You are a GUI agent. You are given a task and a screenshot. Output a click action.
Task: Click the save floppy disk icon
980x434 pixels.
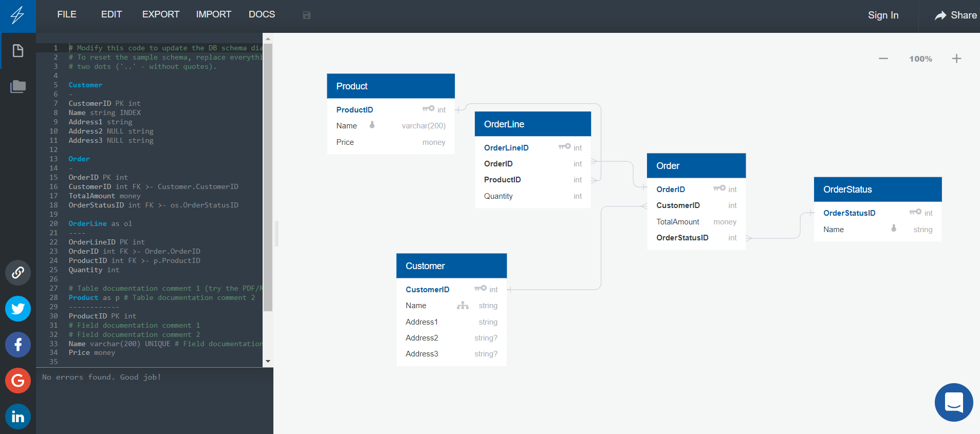307,15
